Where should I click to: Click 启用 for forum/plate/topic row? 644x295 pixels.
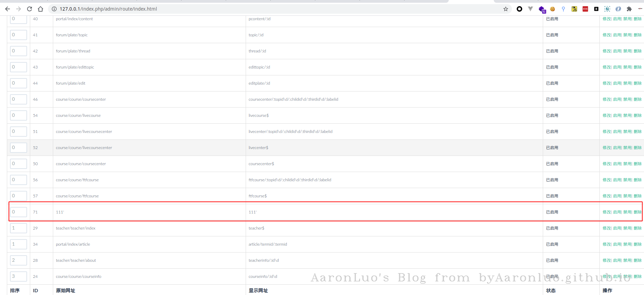(617, 35)
